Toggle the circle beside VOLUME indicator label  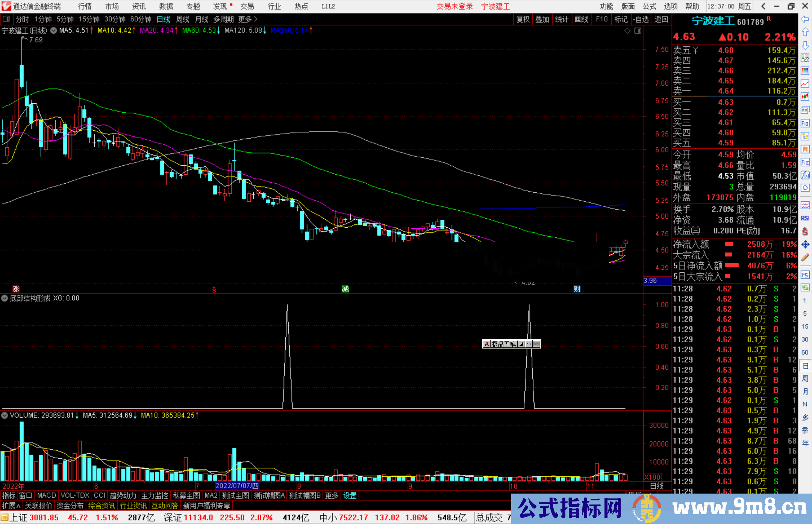5,415
